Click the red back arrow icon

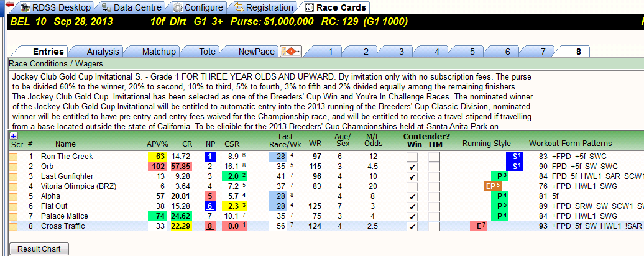(9, 6)
